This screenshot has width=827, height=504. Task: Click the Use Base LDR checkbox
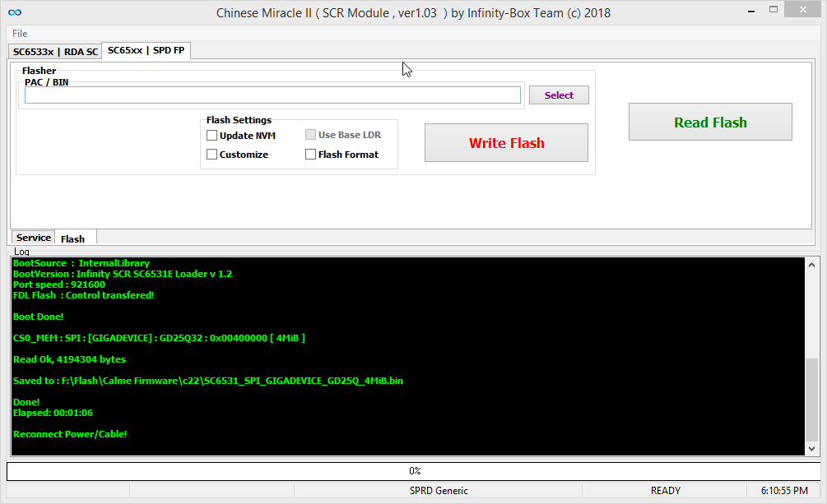(311, 136)
